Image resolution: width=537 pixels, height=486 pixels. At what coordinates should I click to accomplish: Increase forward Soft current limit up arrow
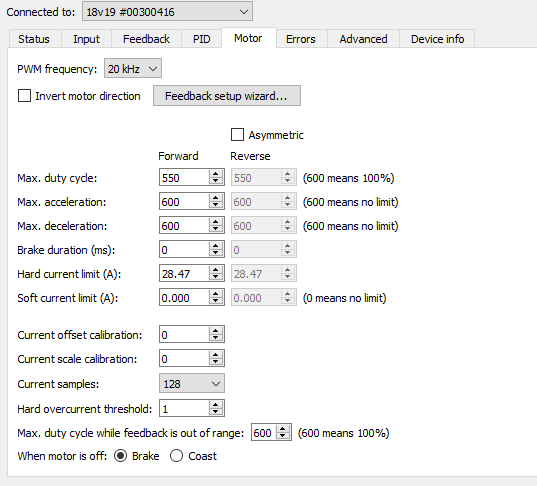pos(215,294)
